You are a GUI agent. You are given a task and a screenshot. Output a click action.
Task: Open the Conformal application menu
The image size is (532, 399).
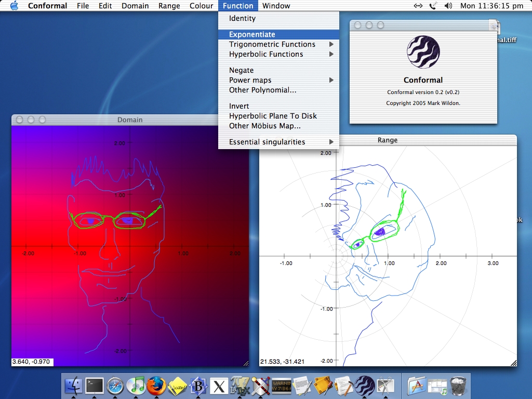click(47, 6)
